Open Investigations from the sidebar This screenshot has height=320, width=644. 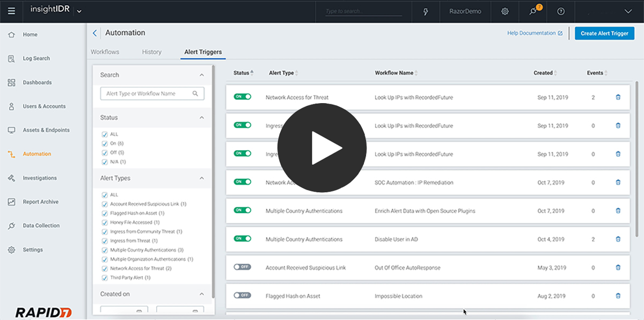[40, 178]
